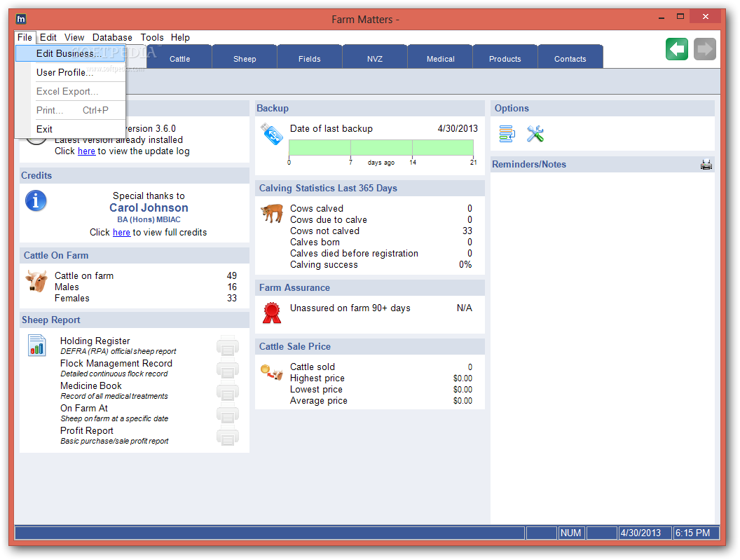This screenshot has width=740, height=560.
Task: Open the On Farm At report title
Action: click(x=84, y=408)
